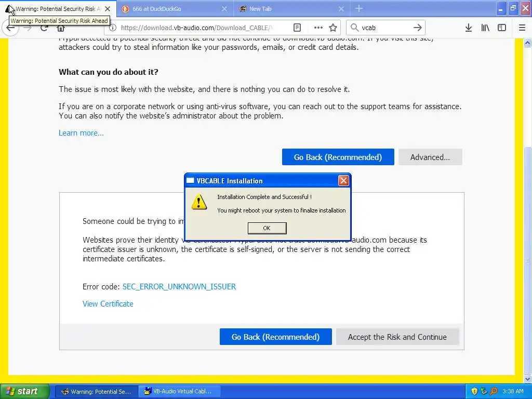Click the scrollbar down arrow
Screen dimensions: 532x399
(x=528, y=379)
